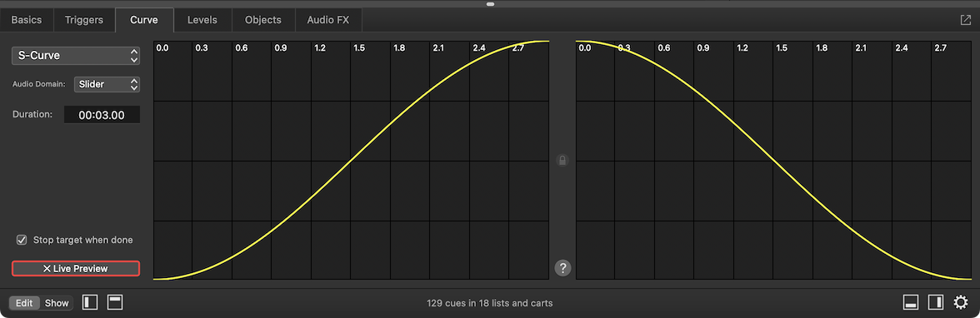Open the help question mark button
The image size is (980, 318).
pyautogui.click(x=562, y=269)
